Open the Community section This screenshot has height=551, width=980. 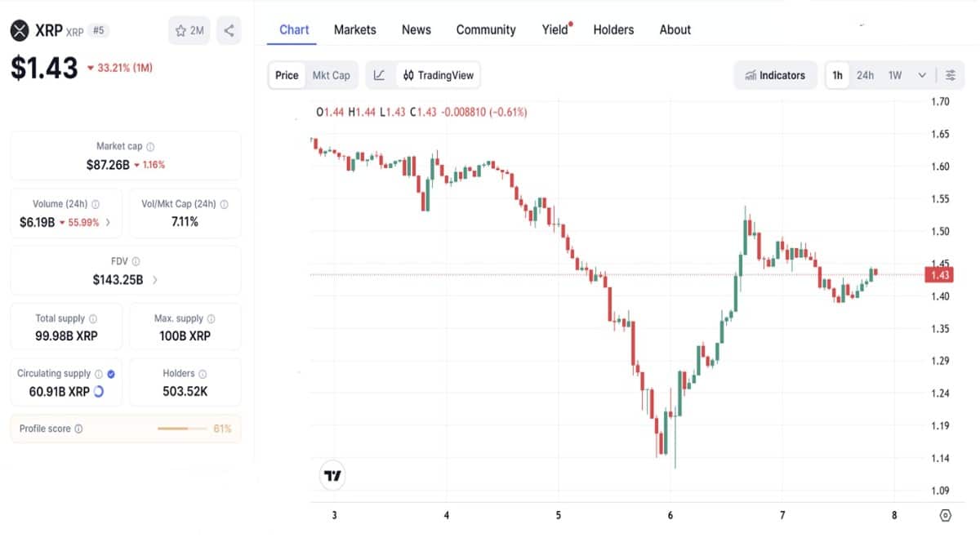point(486,29)
